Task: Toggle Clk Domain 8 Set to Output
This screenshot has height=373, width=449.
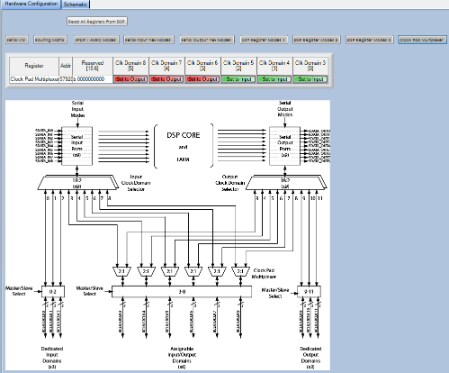Action: tap(131, 79)
